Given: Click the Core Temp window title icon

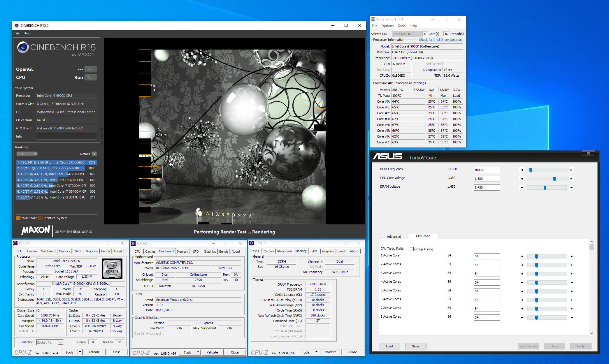Looking at the screenshot, I should [x=373, y=19].
